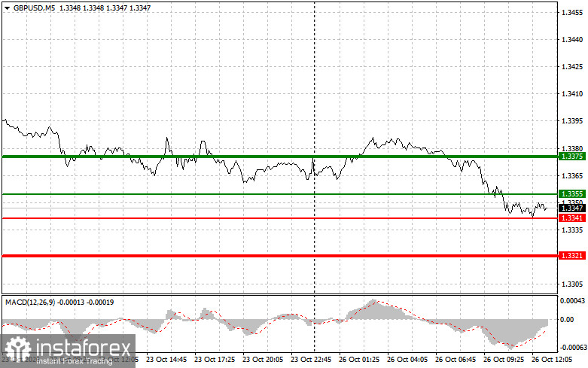Screen dimensions: 588x368
Task: Click the 23 Oct 22:45 time label
Action: coord(311,360)
